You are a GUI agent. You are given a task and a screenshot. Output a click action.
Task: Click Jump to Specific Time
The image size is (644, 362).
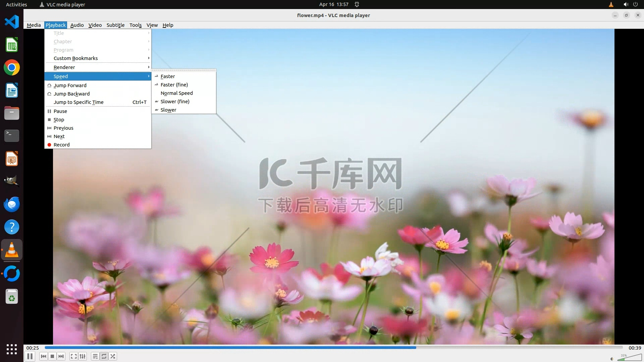[78, 102]
